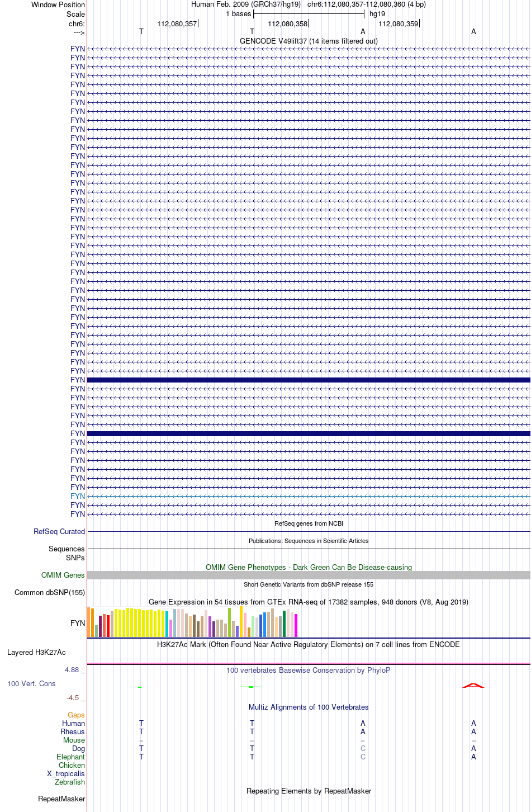Click the C base in Dog row
531x812 pixels.
point(363,748)
